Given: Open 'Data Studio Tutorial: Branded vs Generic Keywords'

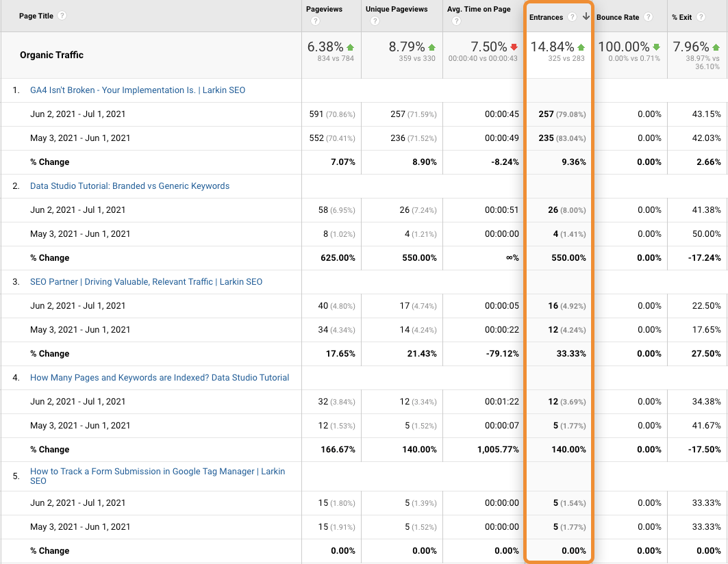Looking at the screenshot, I should tap(129, 186).
